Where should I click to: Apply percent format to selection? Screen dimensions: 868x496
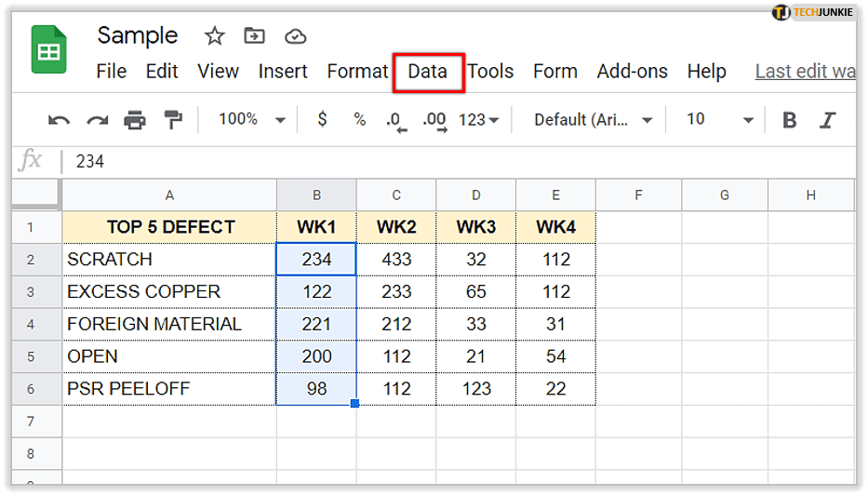click(359, 120)
